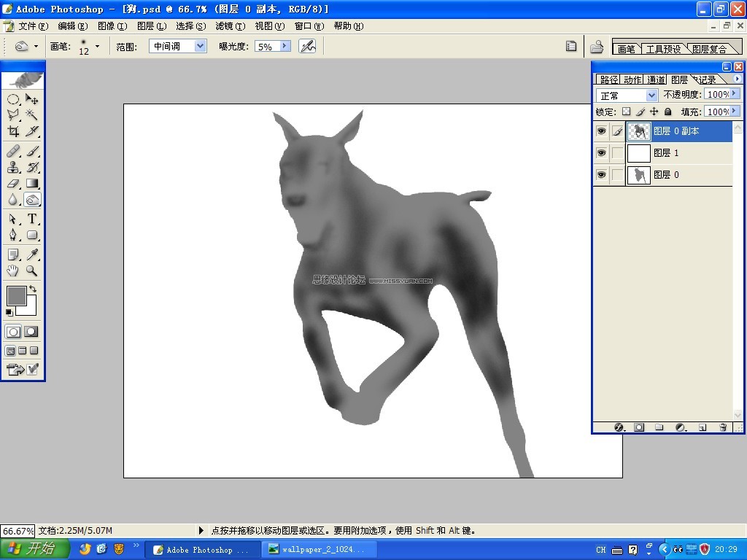Select the Crop tool
Viewport: 747px width, 560px height.
[x=13, y=131]
